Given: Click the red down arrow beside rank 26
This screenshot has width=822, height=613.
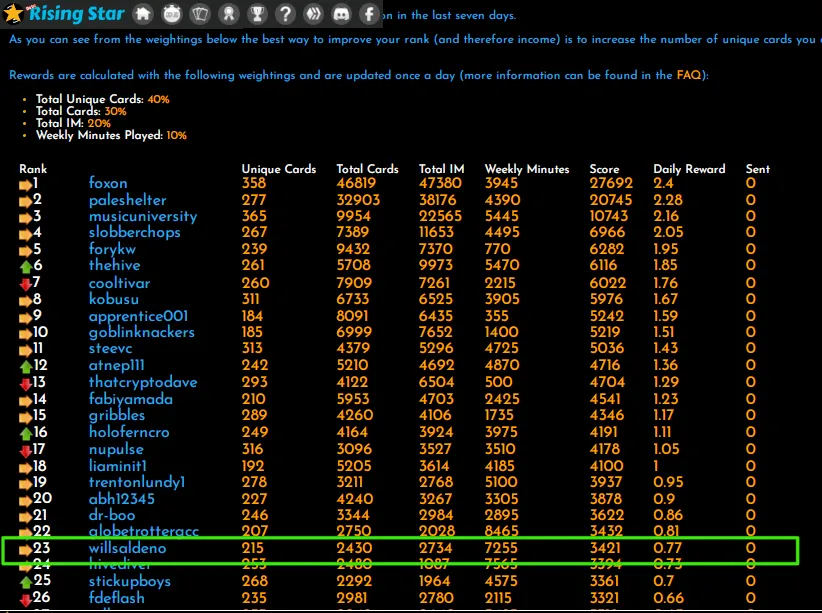Looking at the screenshot, I should point(26,599).
